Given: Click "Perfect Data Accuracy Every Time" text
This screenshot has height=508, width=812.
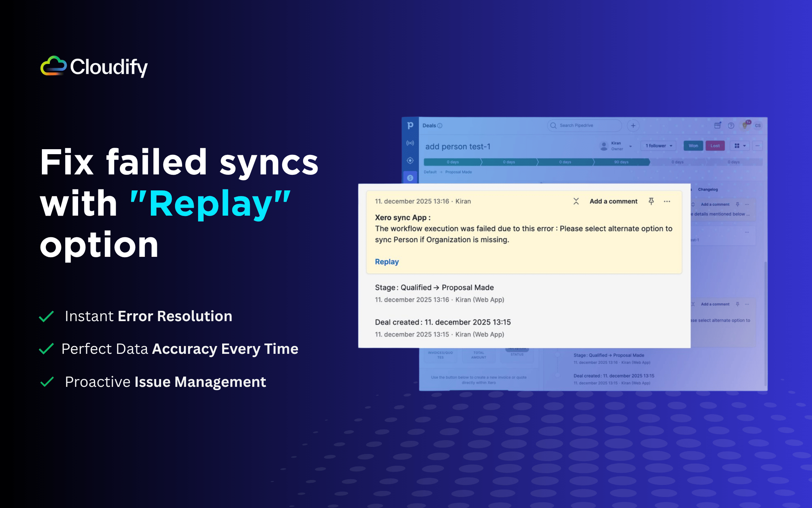Looking at the screenshot, I should tap(180, 349).
